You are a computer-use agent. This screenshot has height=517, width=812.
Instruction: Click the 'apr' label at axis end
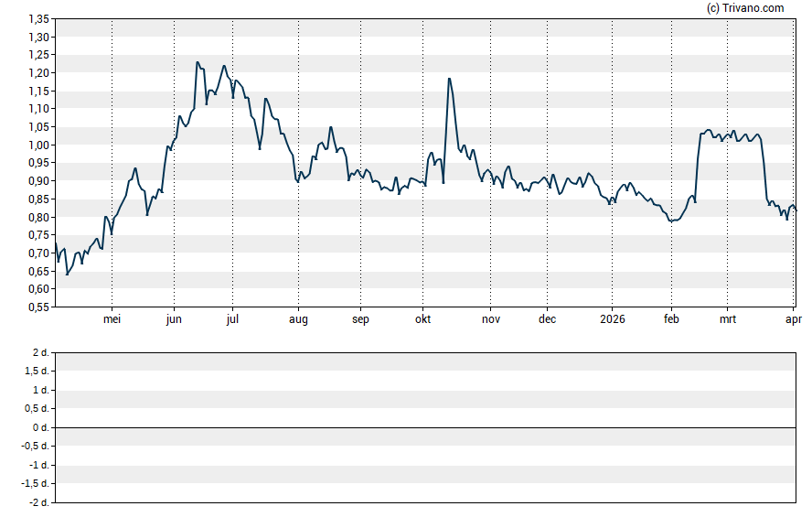pos(794,319)
